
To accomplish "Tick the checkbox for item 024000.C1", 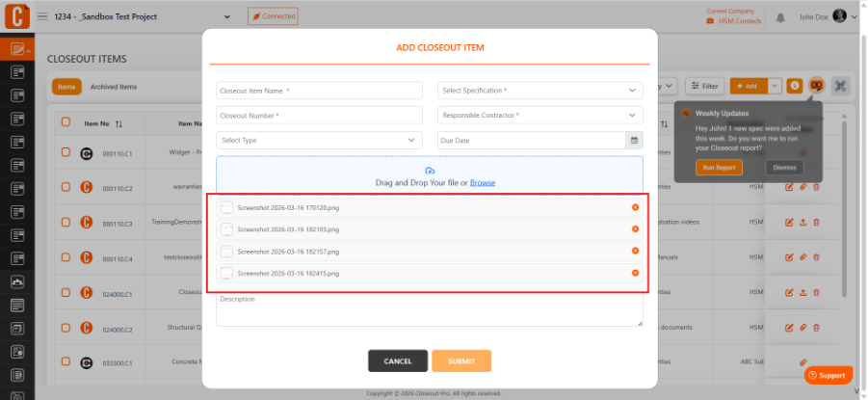I will click(66, 291).
